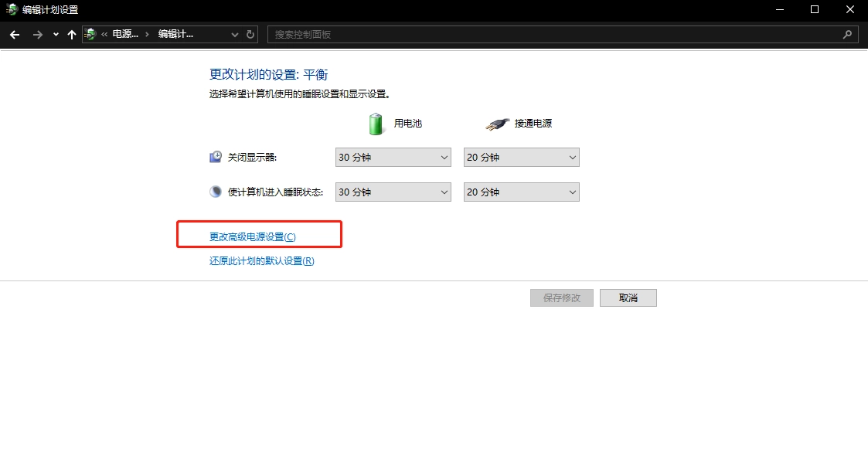The width and height of the screenshot is (868, 469).
Task: Open recent locations dropdown arrow
Action: (56, 35)
